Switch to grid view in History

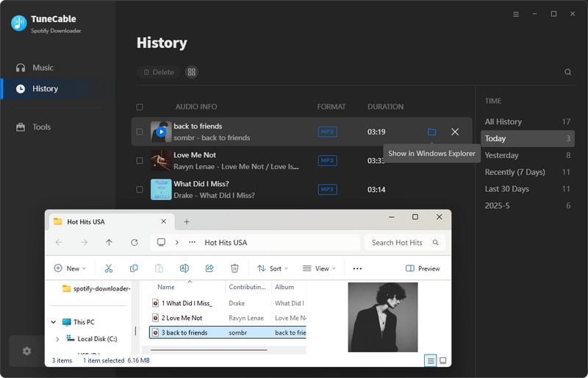click(x=192, y=72)
